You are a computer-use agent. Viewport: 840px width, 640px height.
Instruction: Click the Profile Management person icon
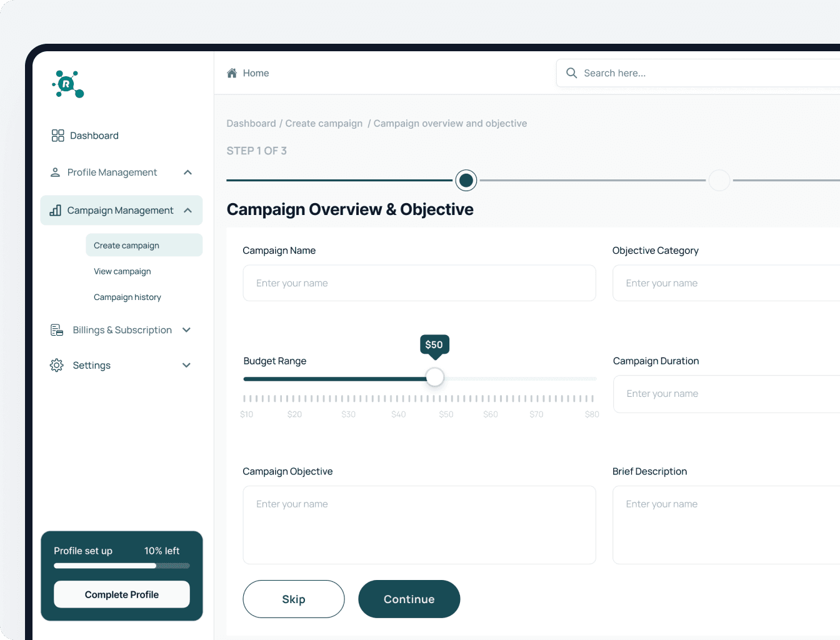click(x=55, y=172)
